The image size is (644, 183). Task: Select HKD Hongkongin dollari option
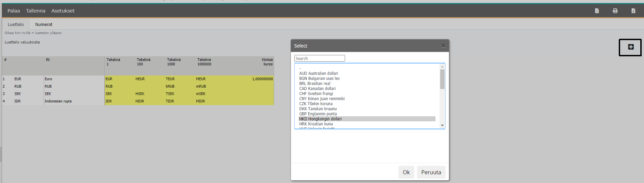point(320,119)
